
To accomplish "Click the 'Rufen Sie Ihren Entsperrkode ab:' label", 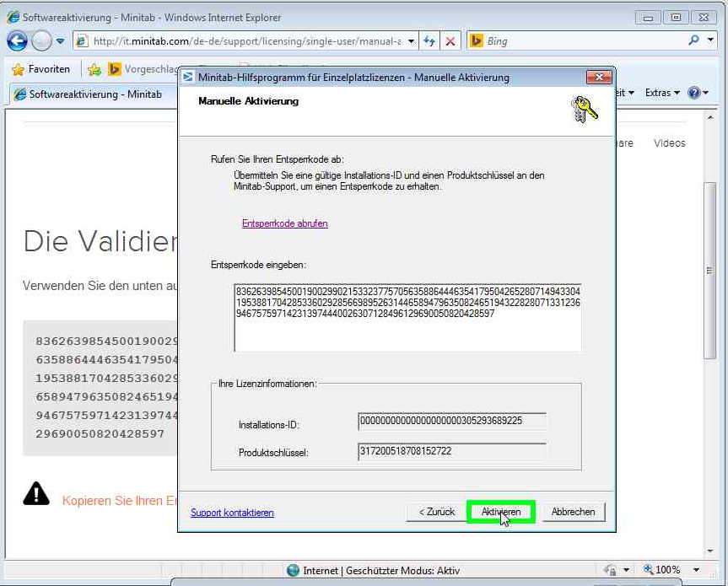I will pos(278,159).
